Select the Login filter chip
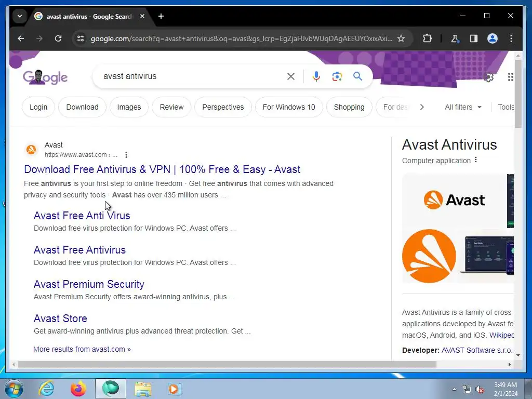This screenshot has height=399, width=532. coord(38,107)
